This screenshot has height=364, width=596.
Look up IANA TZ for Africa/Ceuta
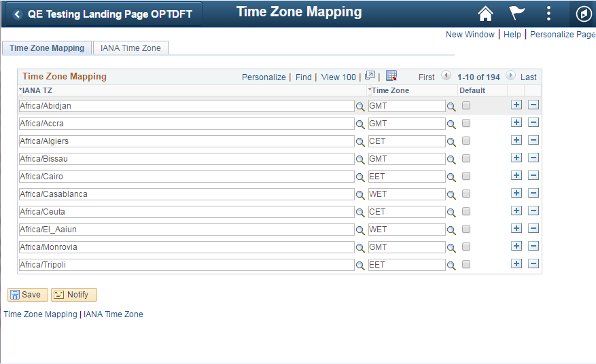point(360,213)
